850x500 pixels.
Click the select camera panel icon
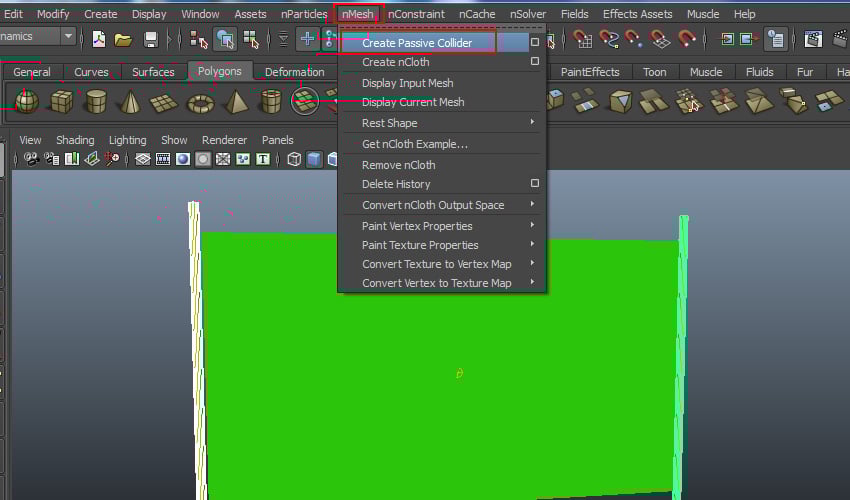click(31, 159)
